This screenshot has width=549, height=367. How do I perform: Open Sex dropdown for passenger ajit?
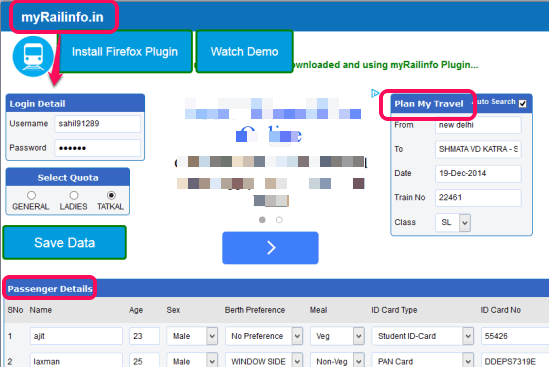tap(192, 336)
